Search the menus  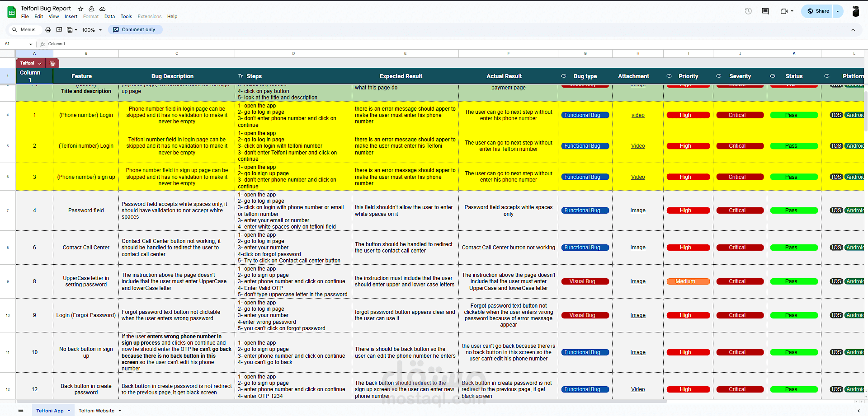(24, 30)
